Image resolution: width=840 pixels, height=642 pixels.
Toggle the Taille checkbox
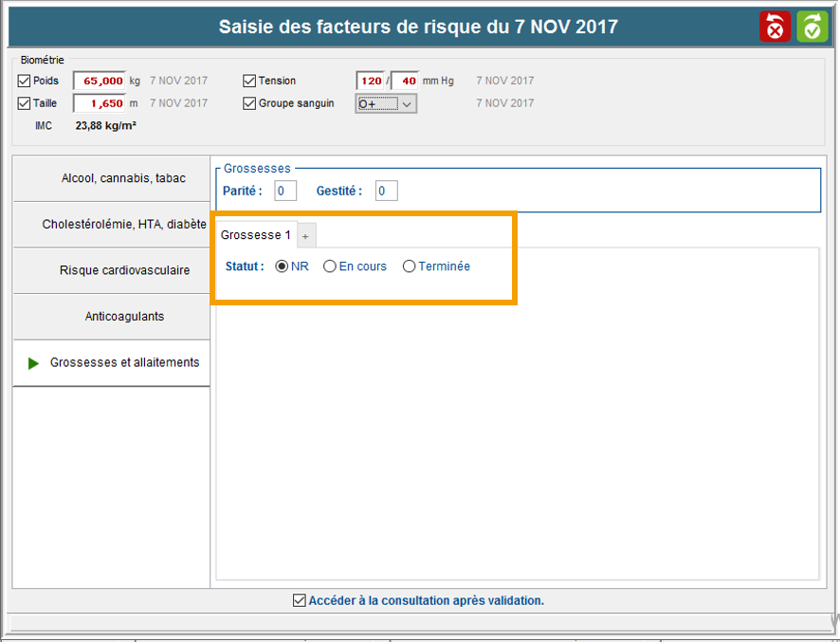[x=25, y=103]
